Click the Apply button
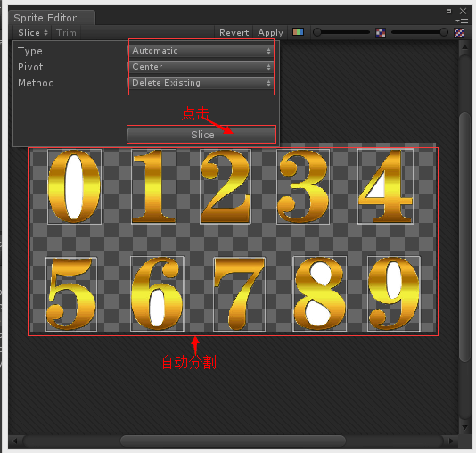Image resolution: width=476 pixels, height=453 pixels. click(270, 32)
